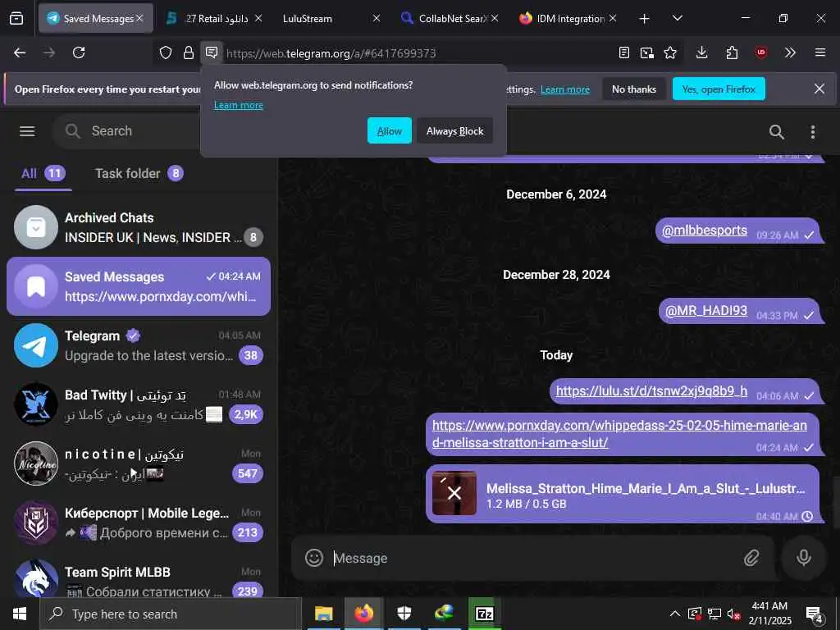The image size is (840, 630).
Task: Bookmark this page with the star icon
Action: [x=670, y=52]
